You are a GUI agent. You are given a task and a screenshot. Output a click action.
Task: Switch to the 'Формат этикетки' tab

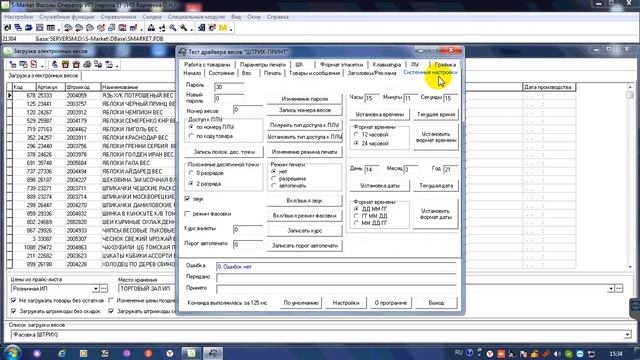pyautogui.click(x=341, y=64)
